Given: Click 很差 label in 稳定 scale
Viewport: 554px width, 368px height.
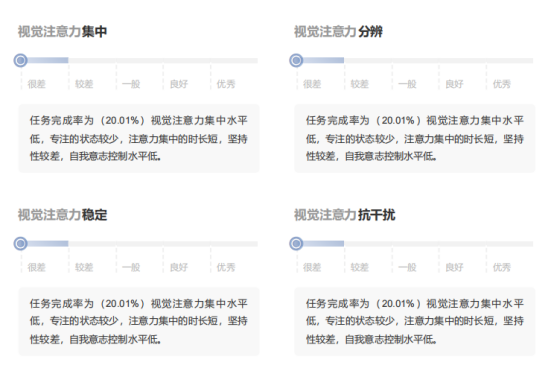Looking at the screenshot, I should coord(37,267).
